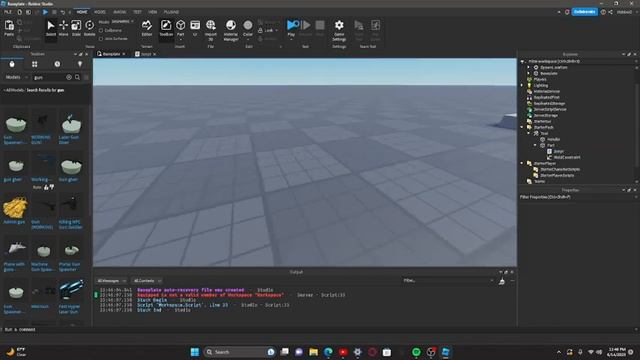Open Toolbox Recent clock icon
Screen dimensions: 640x360
coord(57,64)
